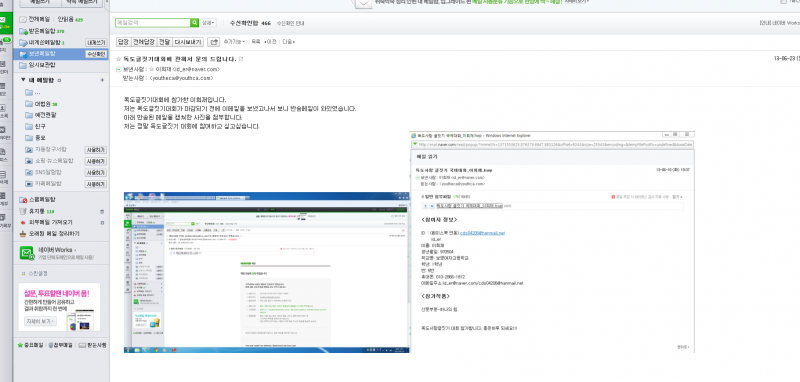Click the 오래된 메일 정리하기 broom item
The image size is (800, 382).
click(x=49, y=234)
